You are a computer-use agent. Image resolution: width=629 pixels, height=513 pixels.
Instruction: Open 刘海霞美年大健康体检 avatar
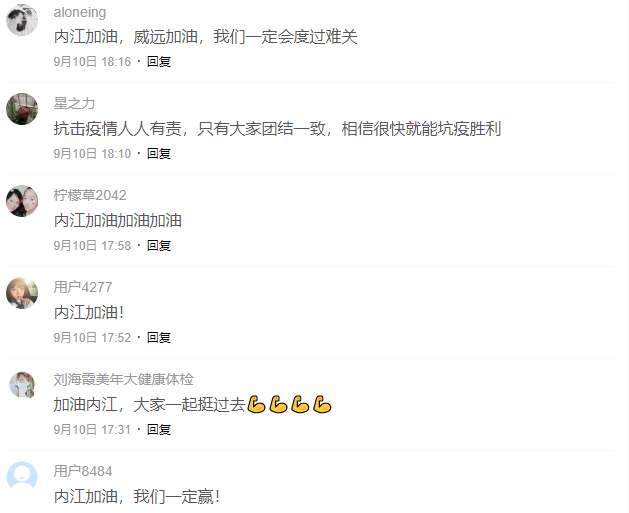(22, 385)
